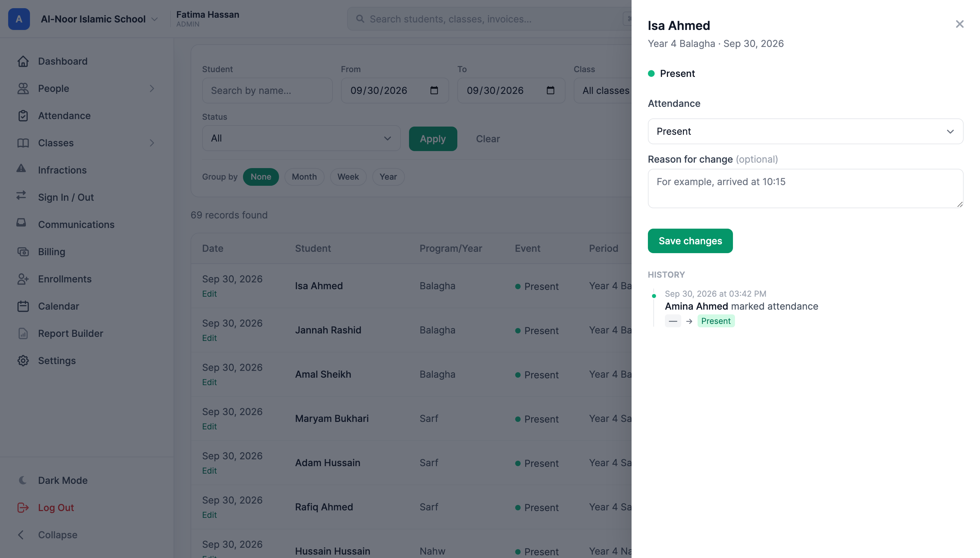Click Save changes button
This screenshot has height=558, width=980.
click(690, 241)
